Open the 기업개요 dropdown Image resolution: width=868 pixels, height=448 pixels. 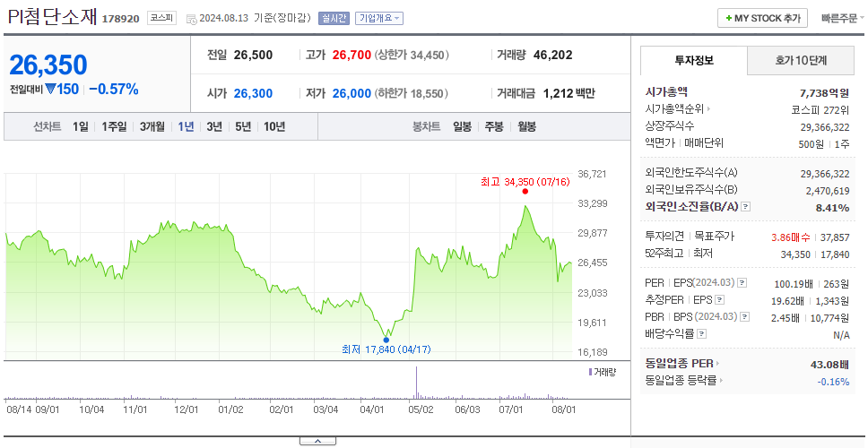[379, 18]
